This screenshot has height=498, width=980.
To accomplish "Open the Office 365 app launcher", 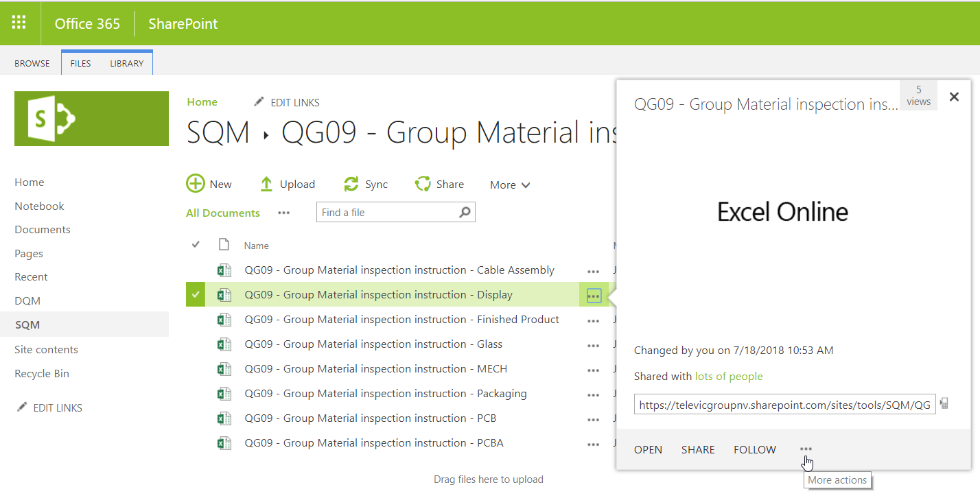I will coord(19,23).
